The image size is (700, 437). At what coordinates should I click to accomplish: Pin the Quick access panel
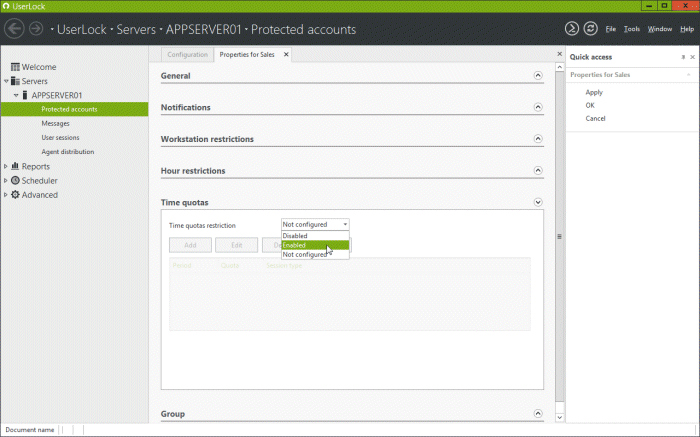coord(682,57)
